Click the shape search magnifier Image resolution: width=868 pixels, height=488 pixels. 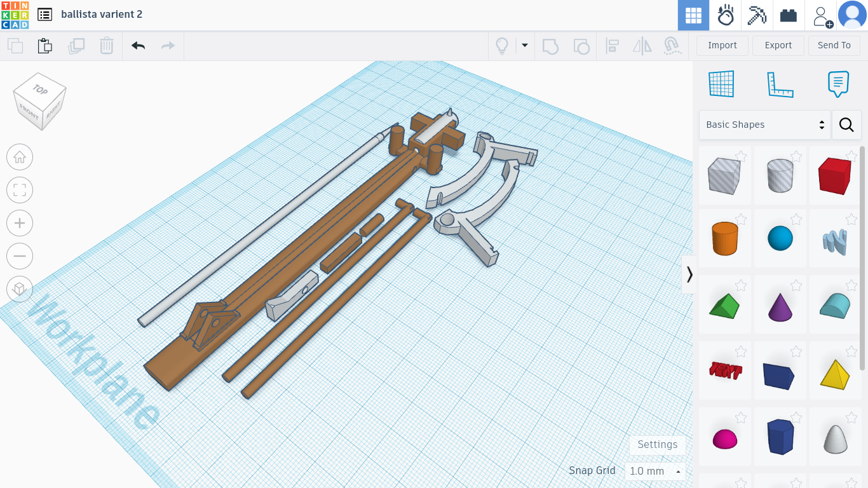846,125
